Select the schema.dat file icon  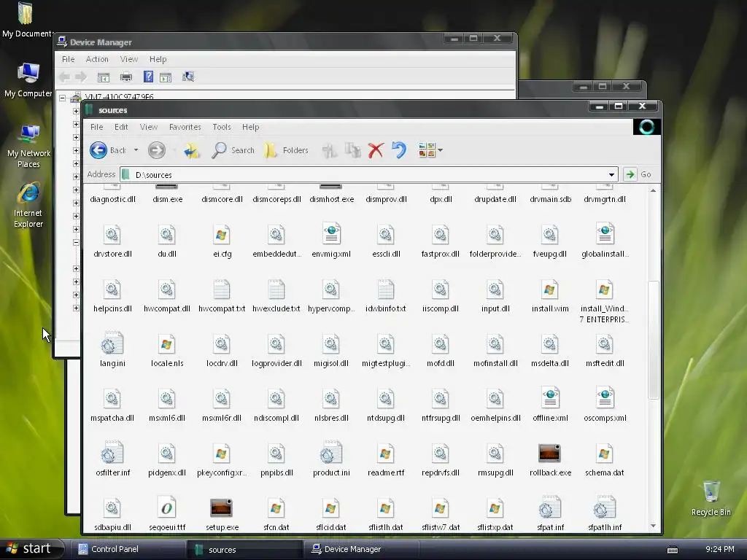click(605, 454)
